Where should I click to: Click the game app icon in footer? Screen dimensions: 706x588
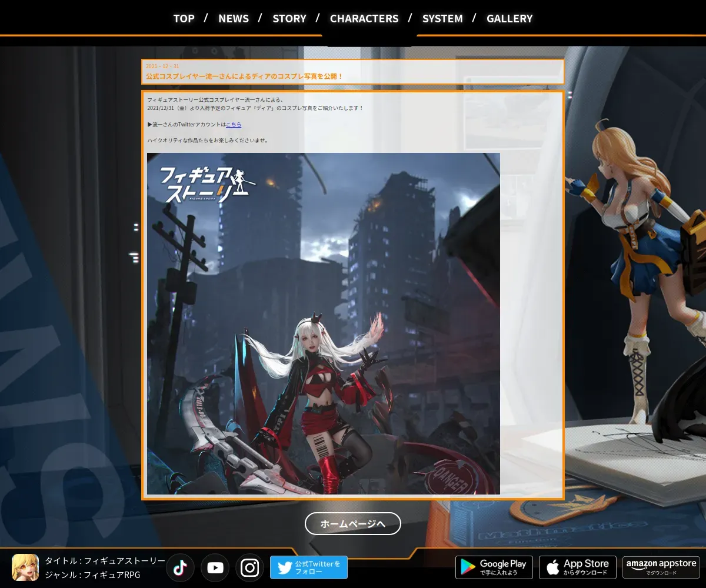click(25, 567)
